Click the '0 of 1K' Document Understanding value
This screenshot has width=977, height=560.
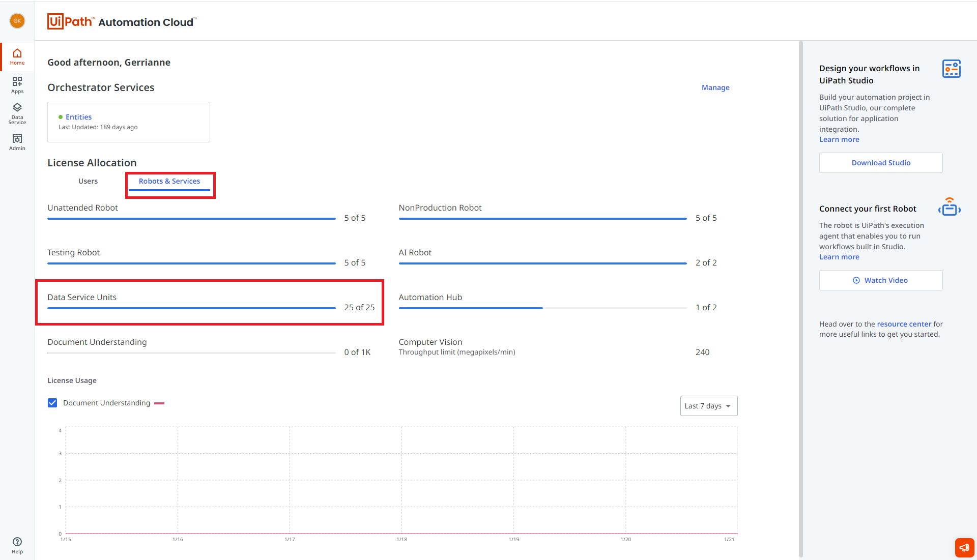(357, 352)
